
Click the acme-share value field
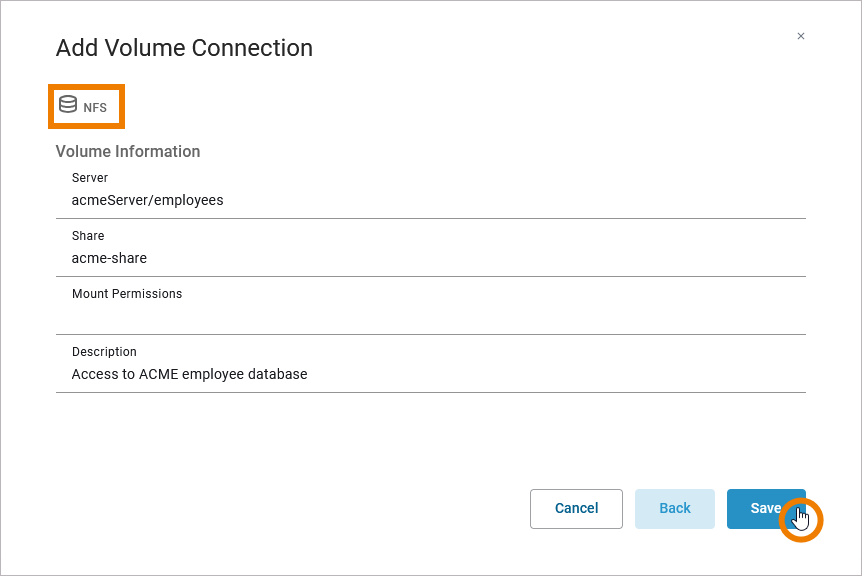[x=109, y=258]
